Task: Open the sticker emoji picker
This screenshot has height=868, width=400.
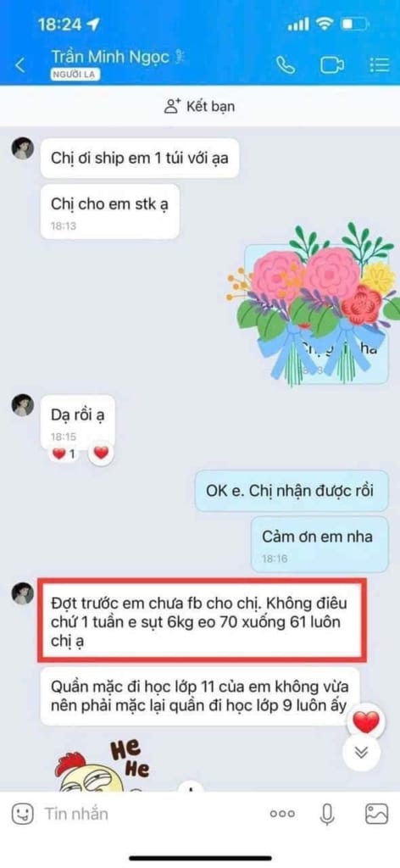Action: point(21,814)
